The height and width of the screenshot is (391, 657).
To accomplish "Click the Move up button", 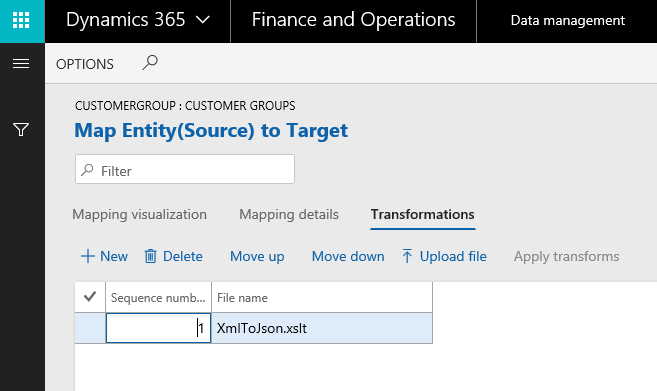I will (x=257, y=256).
